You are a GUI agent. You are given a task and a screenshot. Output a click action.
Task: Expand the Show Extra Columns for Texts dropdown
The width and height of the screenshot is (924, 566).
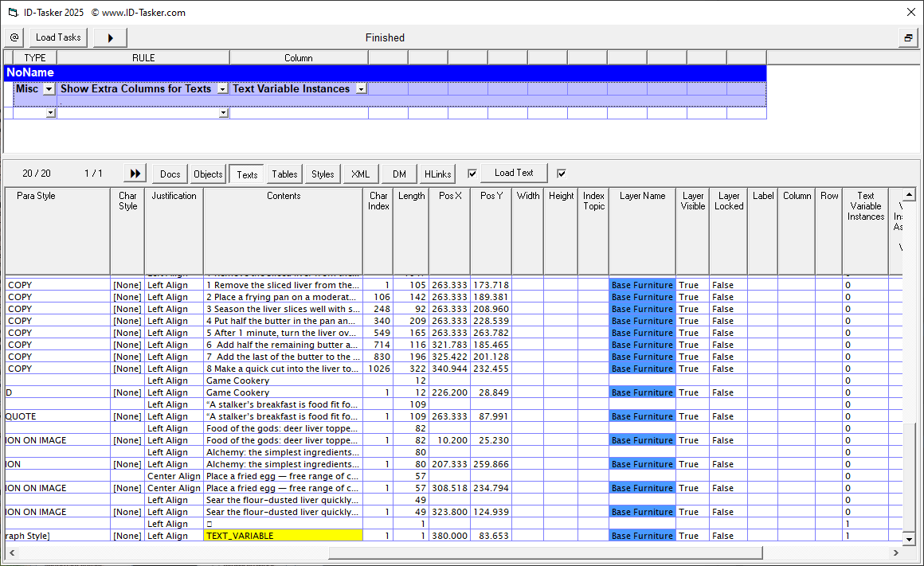click(223, 89)
